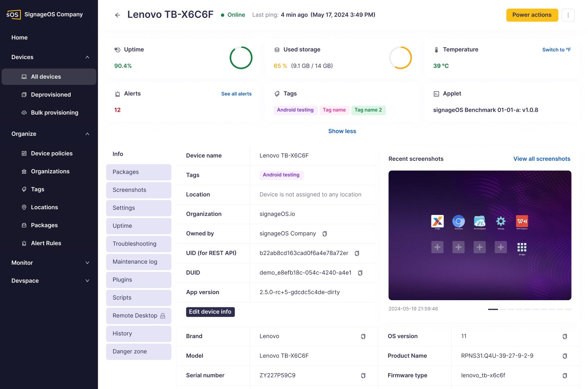Click the Bulk provisioning sidebar icon
The image size is (588, 389).
pyautogui.click(x=24, y=112)
